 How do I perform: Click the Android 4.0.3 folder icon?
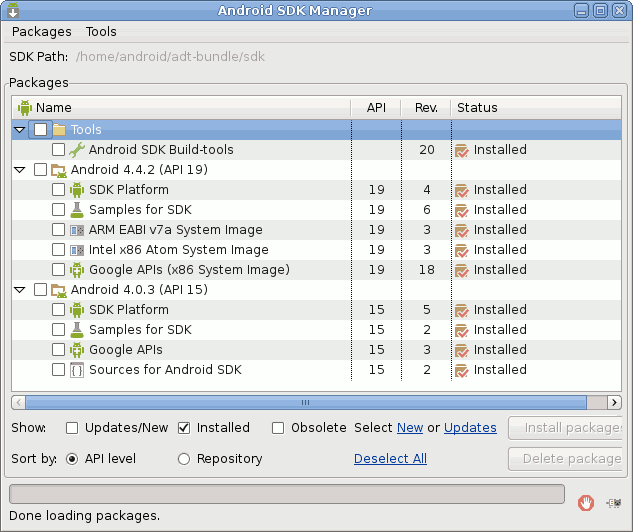tap(59, 290)
